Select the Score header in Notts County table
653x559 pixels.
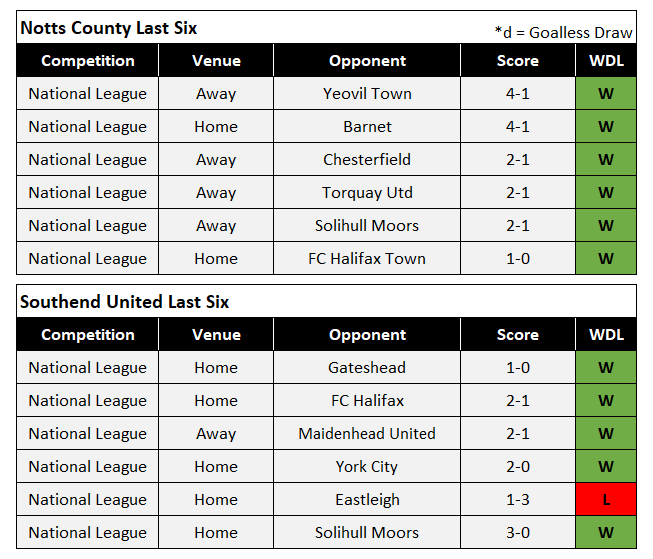(x=518, y=61)
